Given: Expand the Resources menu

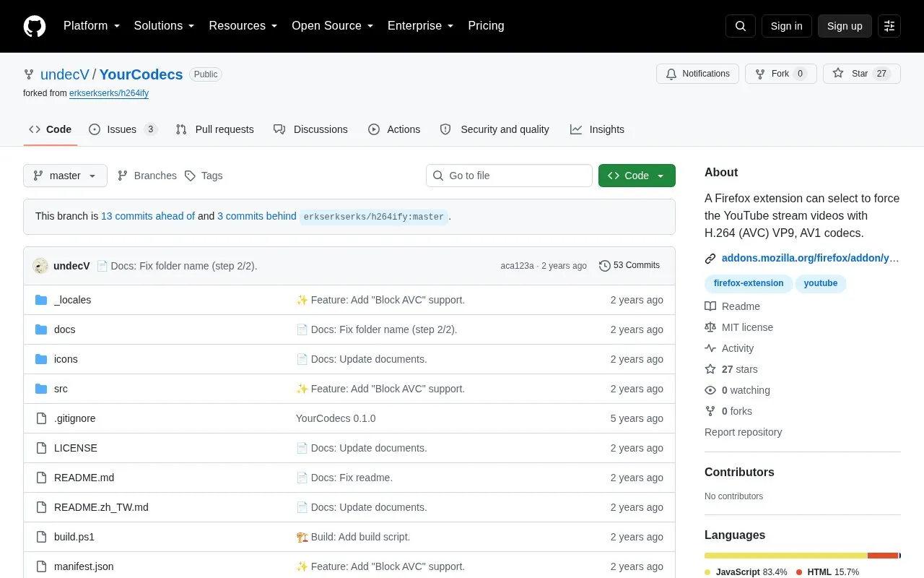Looking at the screenshot, I should pos(243,26).
